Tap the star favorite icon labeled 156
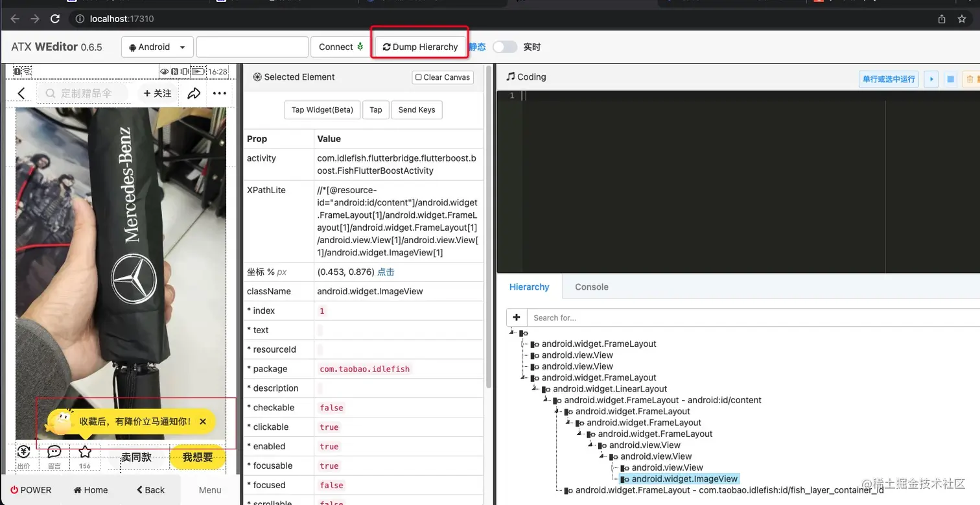The height and width of the screenshot is (505, 980). tap(85, 456)
